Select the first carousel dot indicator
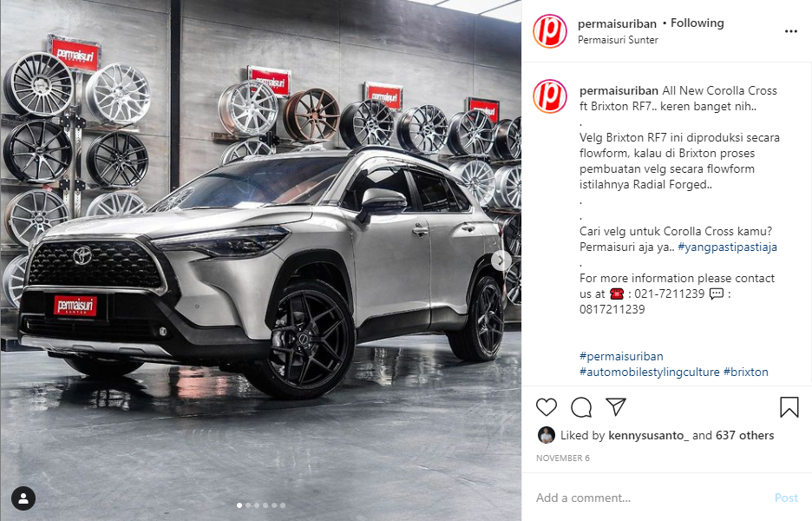Screen dimensions: 812x521 point(239,505)
